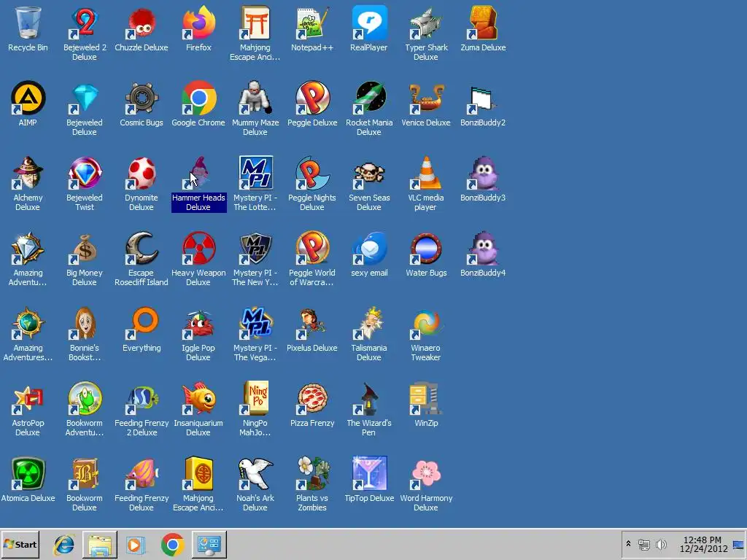This screenshot has height=560, width=747.
Task: Click the Bookworm Deluxe book icon
Action: pyautogui.click(x=85, y=473)
